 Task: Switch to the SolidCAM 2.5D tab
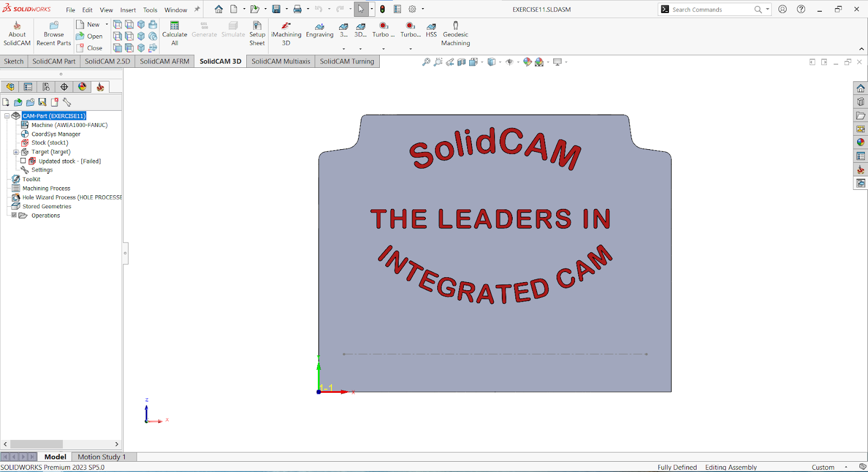point(107,61)
